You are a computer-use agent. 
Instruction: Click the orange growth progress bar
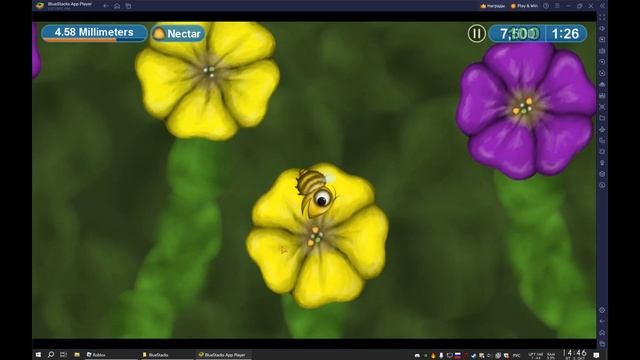pyautogui.click(x=80, y=40)
